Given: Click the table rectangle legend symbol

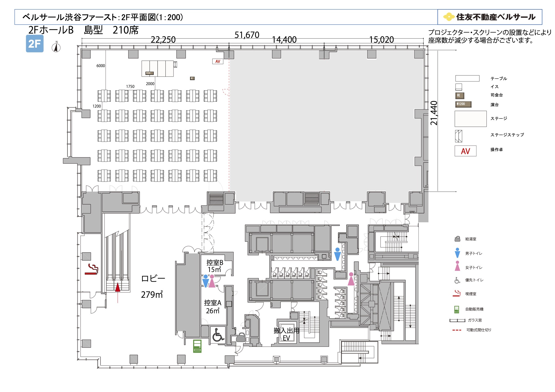Looking at the screenshot, I should click(x=467, y=78).
